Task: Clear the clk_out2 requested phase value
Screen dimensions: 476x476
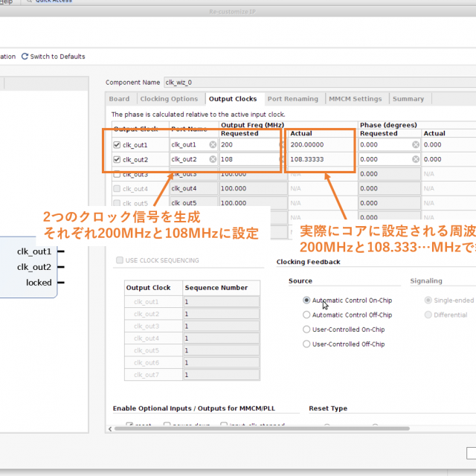Action: tap(416, 159)
